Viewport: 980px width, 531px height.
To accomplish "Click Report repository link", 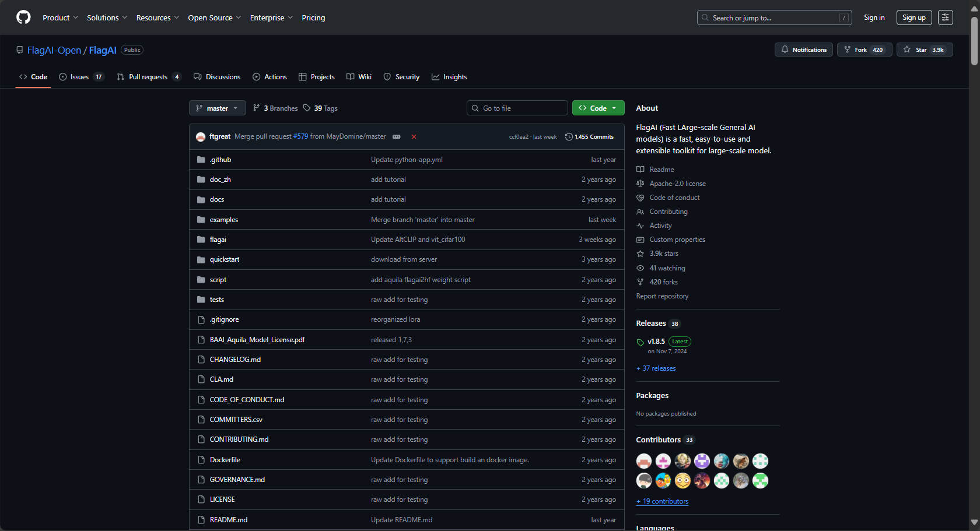I will 662,296.
